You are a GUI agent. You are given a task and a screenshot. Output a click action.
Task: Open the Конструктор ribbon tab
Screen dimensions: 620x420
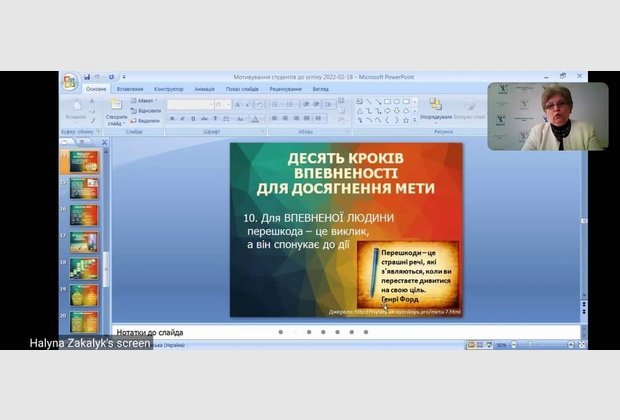[169, 89]
